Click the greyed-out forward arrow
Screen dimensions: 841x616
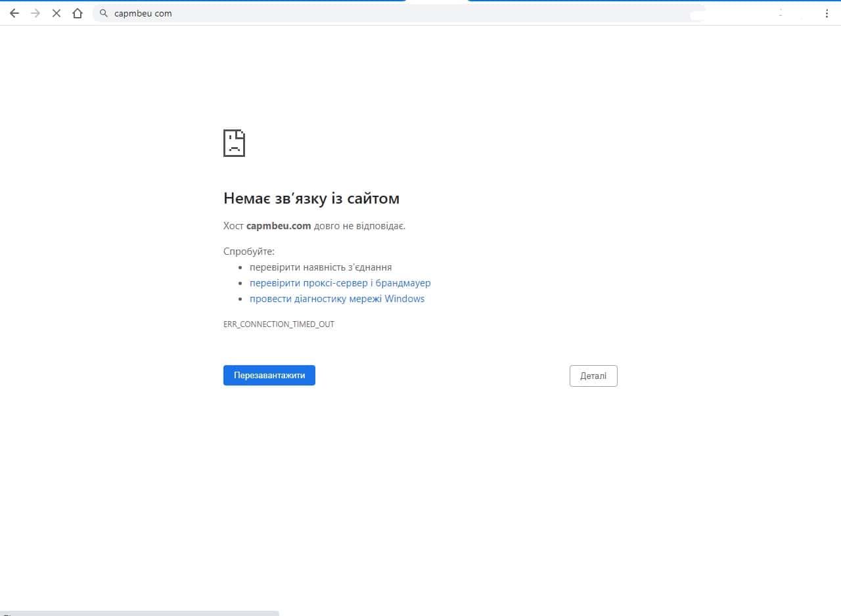point(35,13)
